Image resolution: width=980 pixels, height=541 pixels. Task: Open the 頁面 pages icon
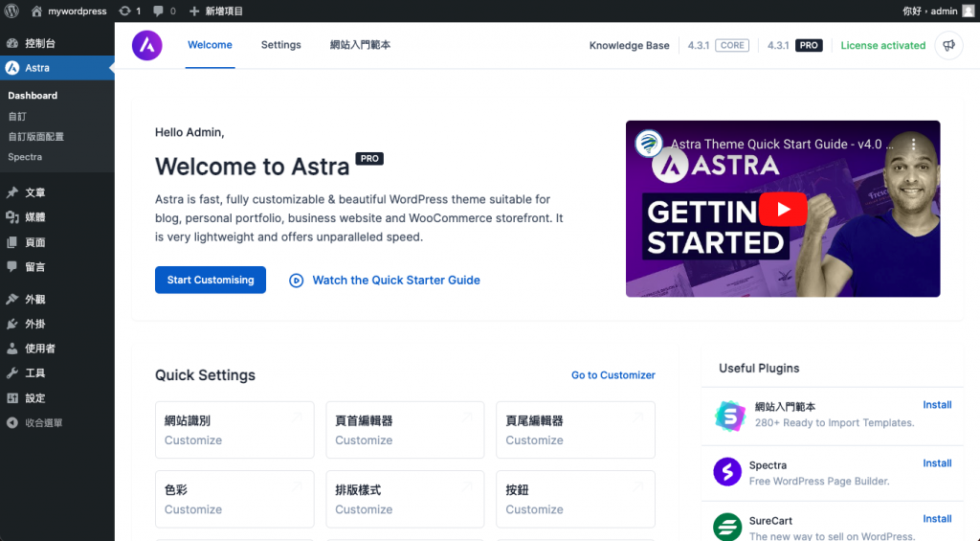point(11,242)
